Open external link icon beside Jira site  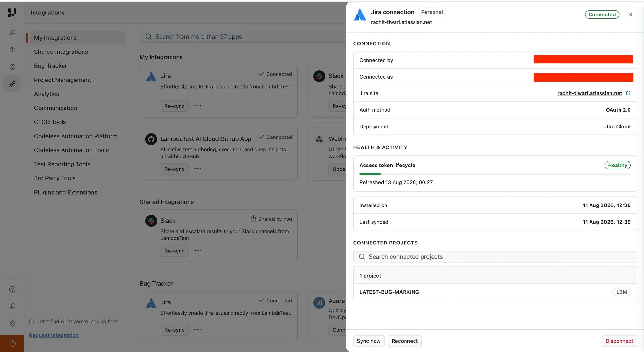628,93
